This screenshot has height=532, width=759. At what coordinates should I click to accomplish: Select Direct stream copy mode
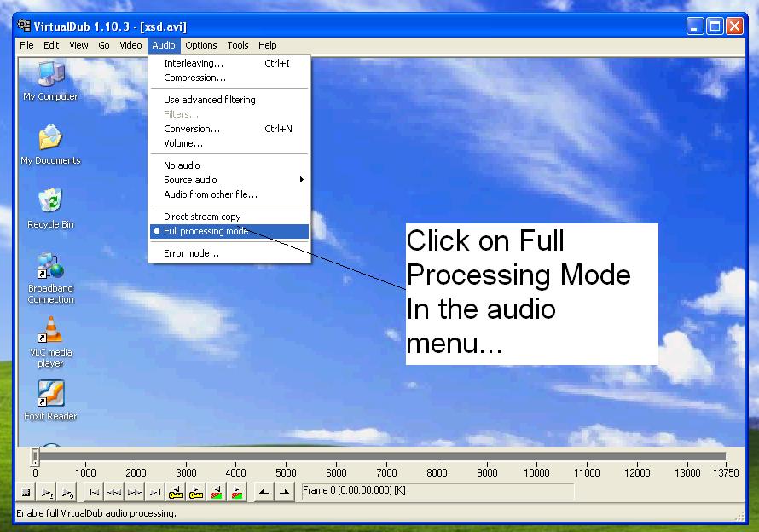tap(229, 217)
